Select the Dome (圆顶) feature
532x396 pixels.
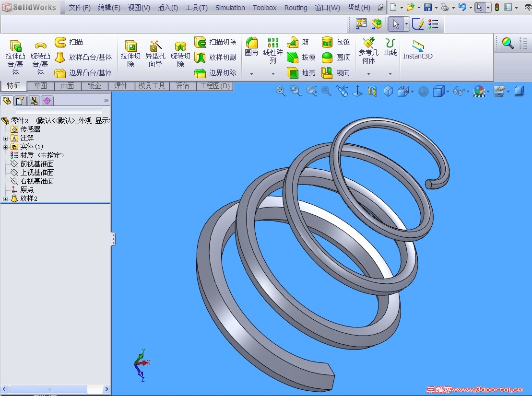(335, 58)
